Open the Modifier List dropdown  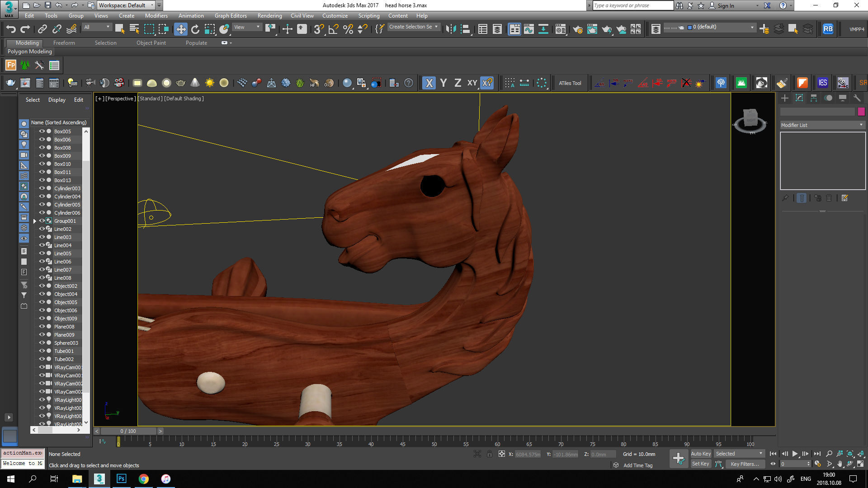[822, 125]
